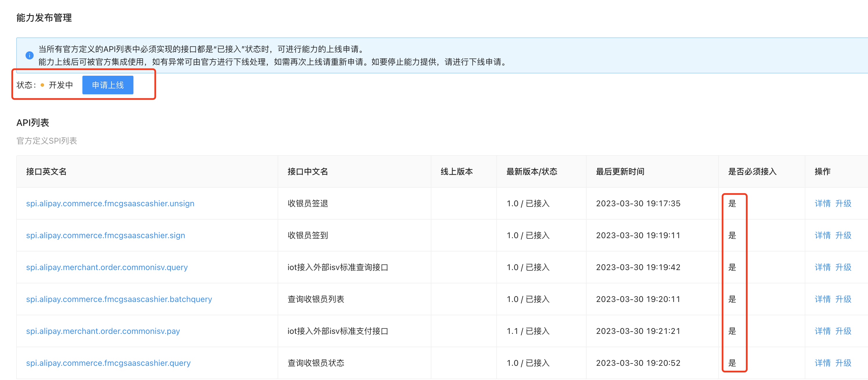
Task: Click 升级 for the 收银员签退 interface
Action: (843, 203)
